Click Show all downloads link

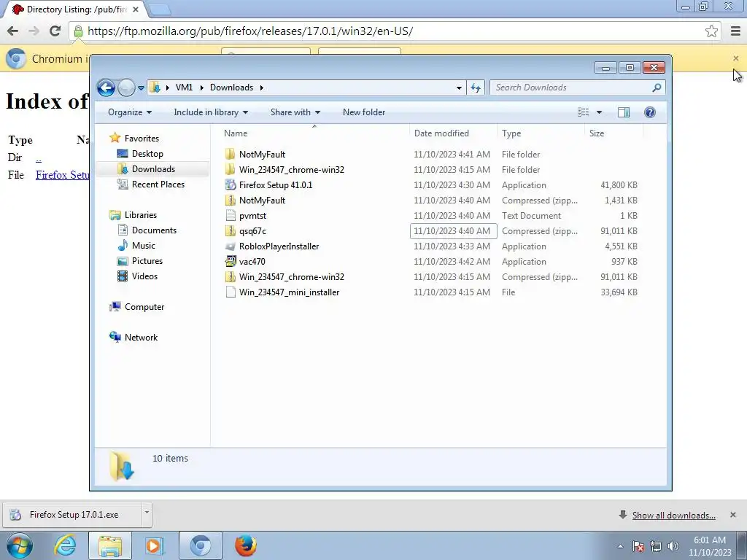[x=673, y=516]
